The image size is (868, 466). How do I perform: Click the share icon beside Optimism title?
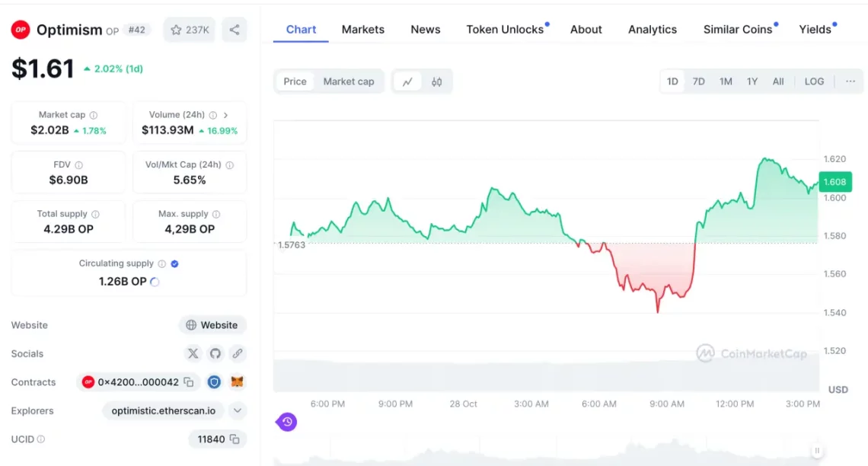[x=235, y=30]
